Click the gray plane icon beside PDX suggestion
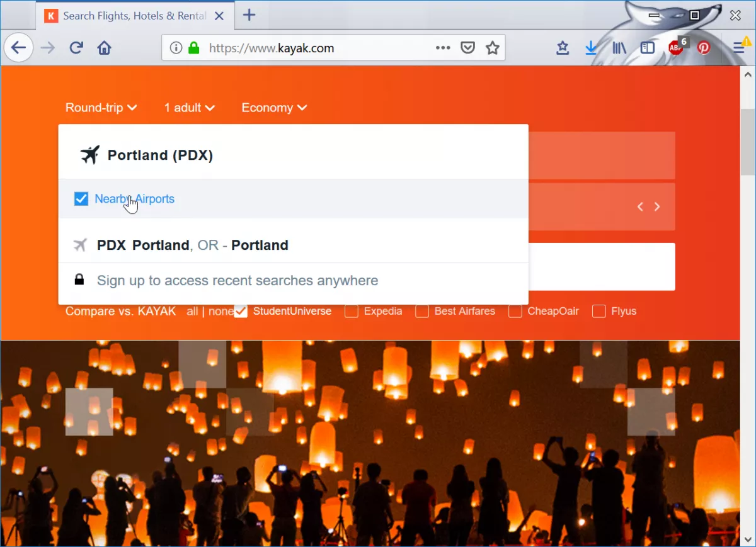756x547 pixels. tap(79, 245)
